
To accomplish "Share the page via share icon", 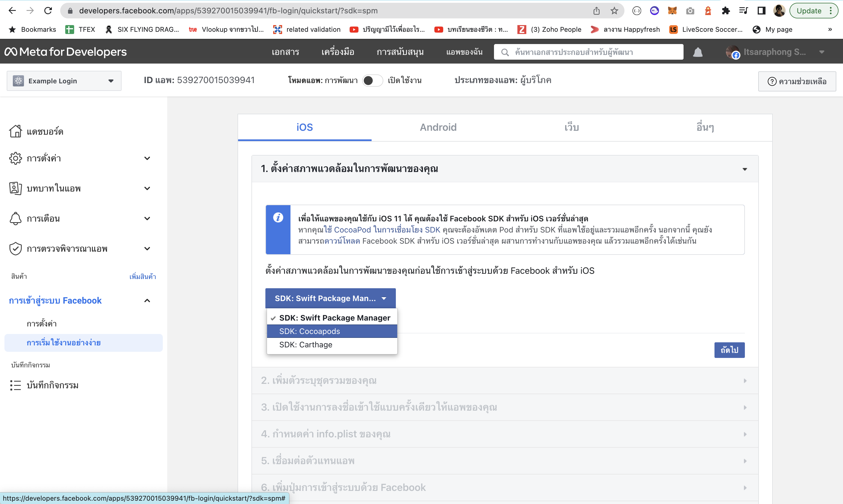I will click(x=596, y=11).
